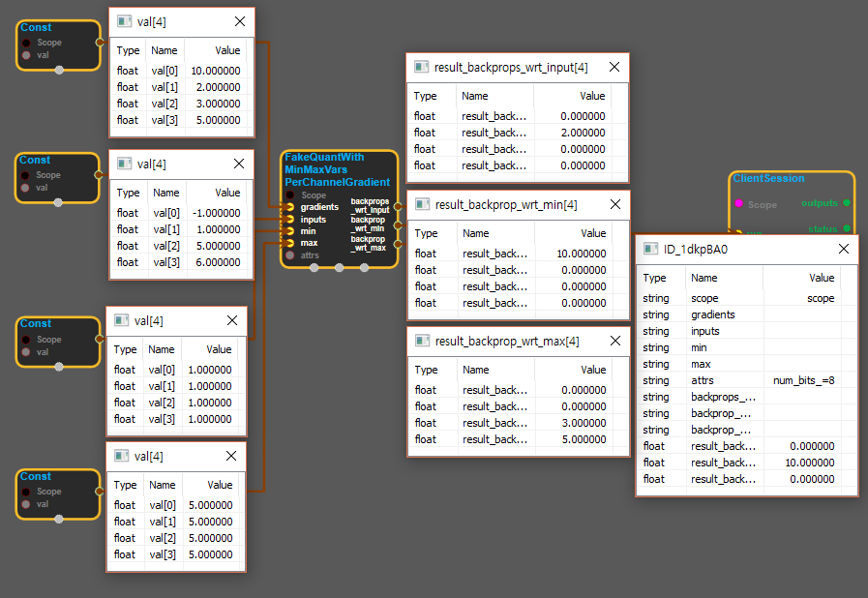Image resolution: width=868 pixels, height=598 pixels.
Task: Click the inputs port on FakeQuant node
Action: pyautogui.click(x=289, y=220)
